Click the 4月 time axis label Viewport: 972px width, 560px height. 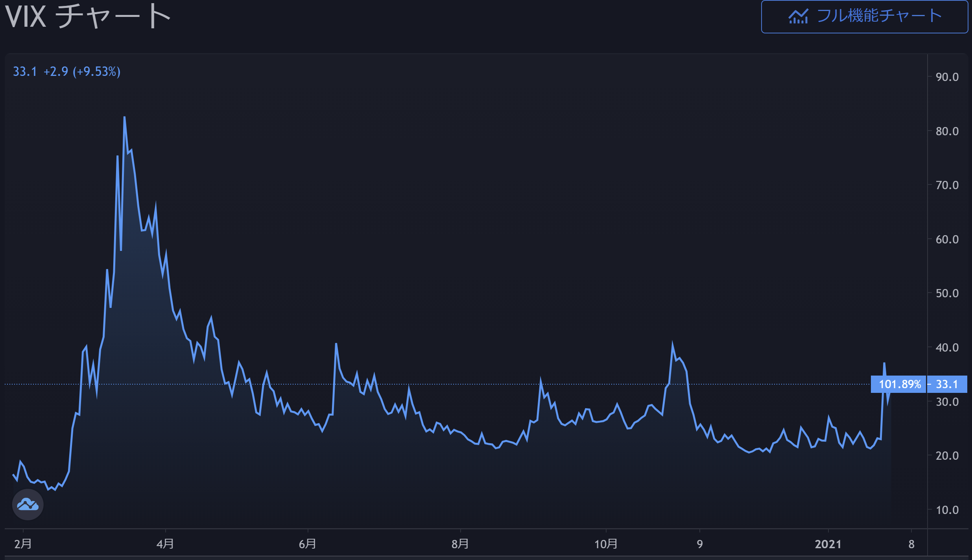pos(165,544)
